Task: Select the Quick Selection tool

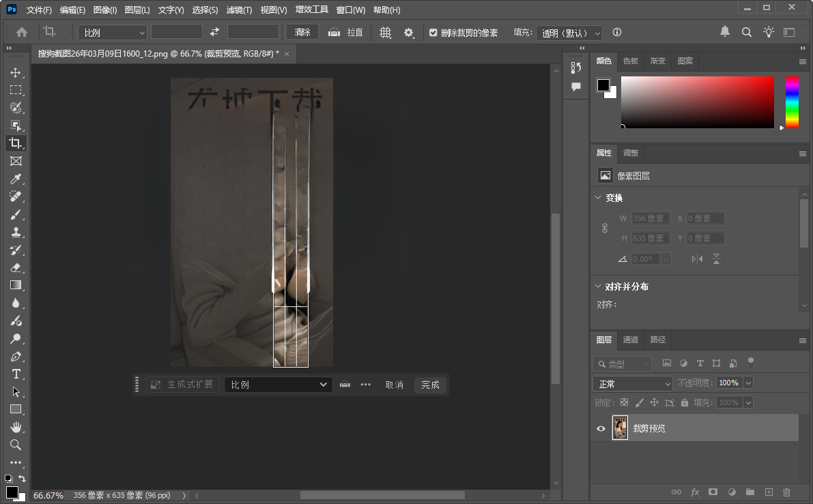Action: pos(16,108)
